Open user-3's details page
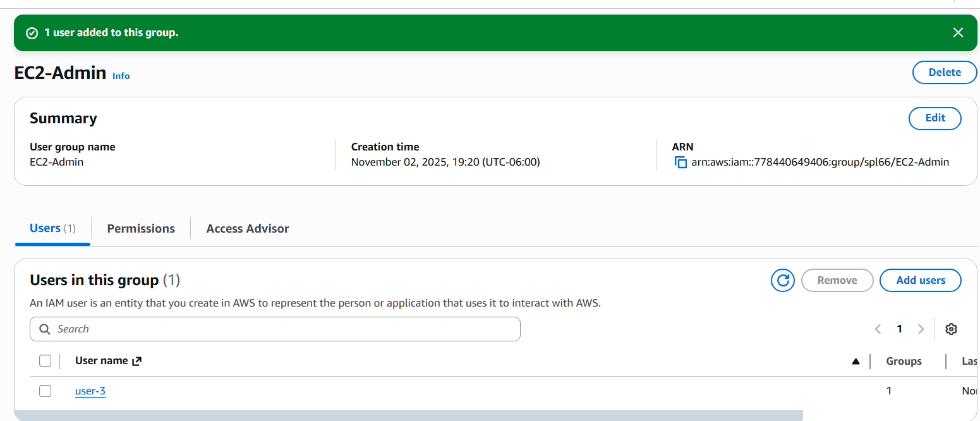Screen dimensions: 980x421 (90, 391)
